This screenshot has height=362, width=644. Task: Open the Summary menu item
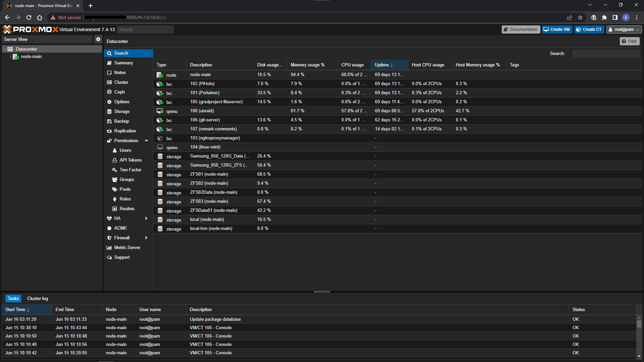(128, 63)
